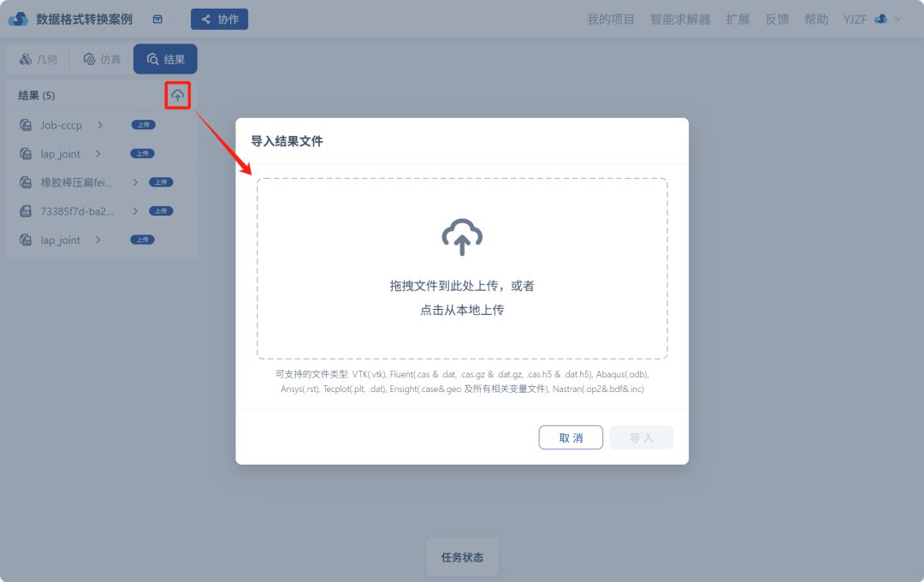Click the 协作 share button
This screenshot has width=924, height=582.
219,19
